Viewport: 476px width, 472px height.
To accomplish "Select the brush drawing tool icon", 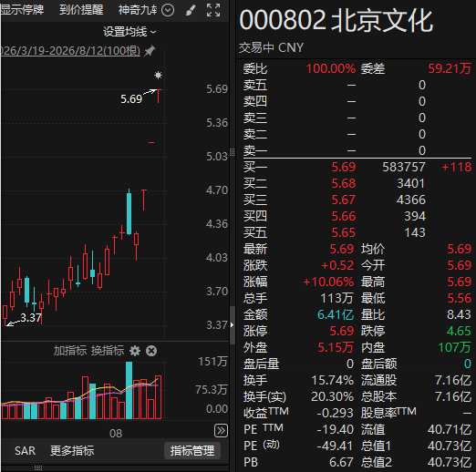I will click(x=191, y=10).
